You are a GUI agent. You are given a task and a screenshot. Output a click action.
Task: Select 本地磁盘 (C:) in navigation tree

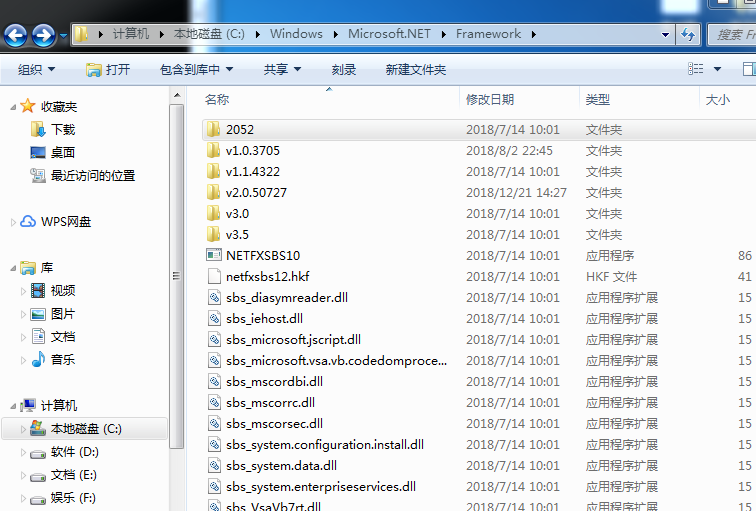point(86,429)
